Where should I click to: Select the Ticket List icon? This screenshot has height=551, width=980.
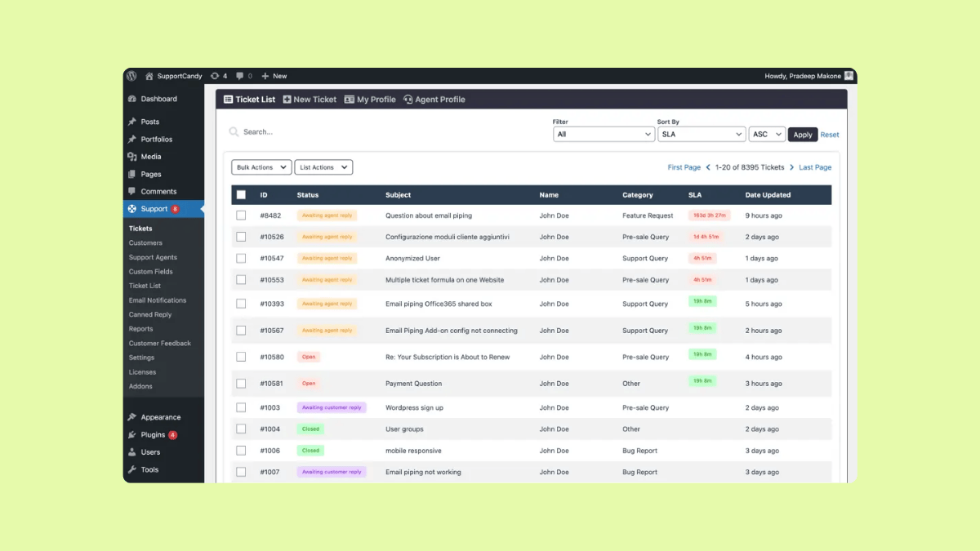tap(228, 99)
